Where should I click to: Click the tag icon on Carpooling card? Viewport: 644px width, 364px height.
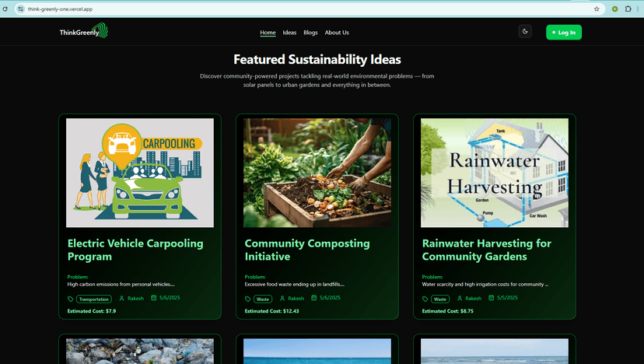click(70, 299)
